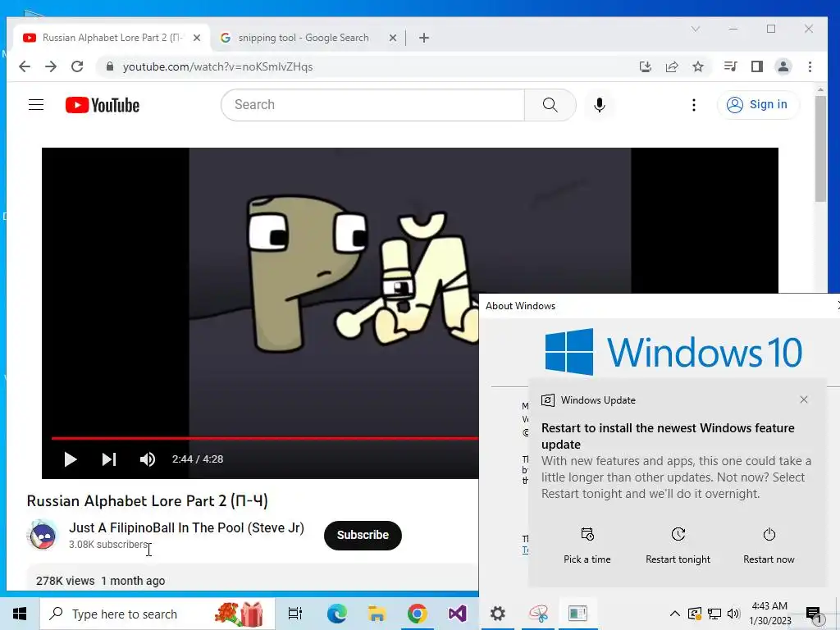Open the YouTube hamburger guide menu
The width and height of the screenshot is (840, 630).
36,104
